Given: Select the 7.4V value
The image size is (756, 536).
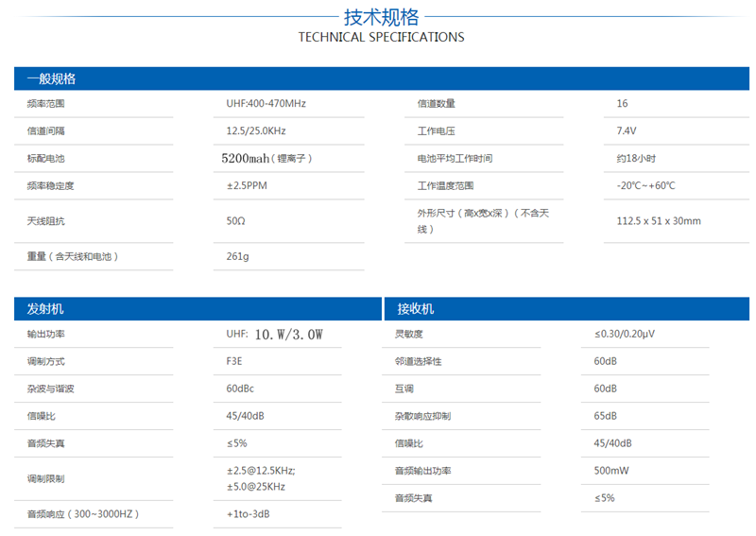Looking at the screenshot, I should coord(627,131).
